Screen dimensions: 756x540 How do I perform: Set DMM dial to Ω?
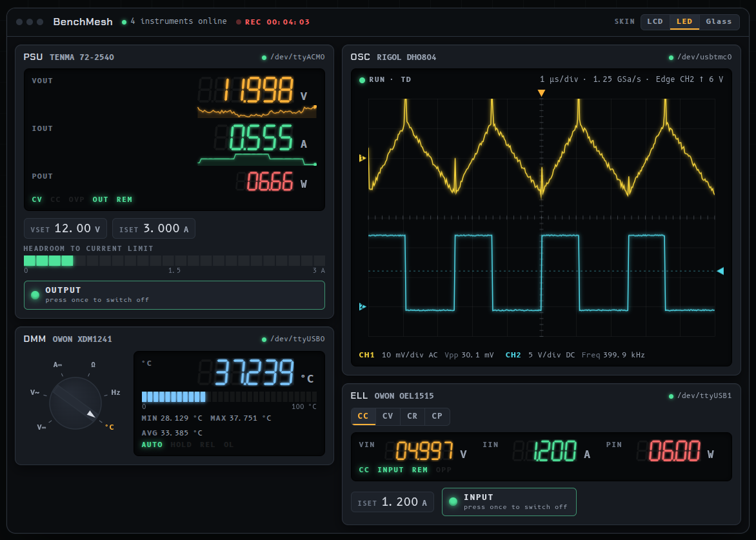93,365
